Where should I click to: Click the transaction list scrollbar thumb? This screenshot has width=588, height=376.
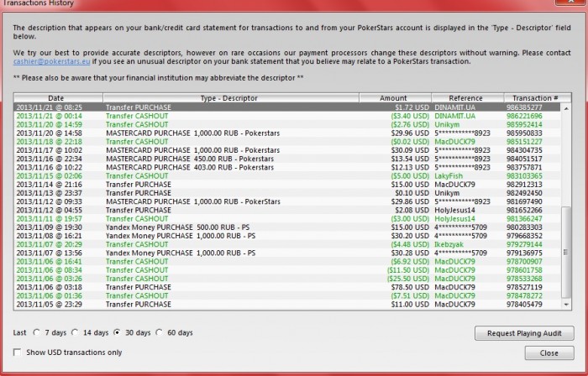tap(566, 252)
